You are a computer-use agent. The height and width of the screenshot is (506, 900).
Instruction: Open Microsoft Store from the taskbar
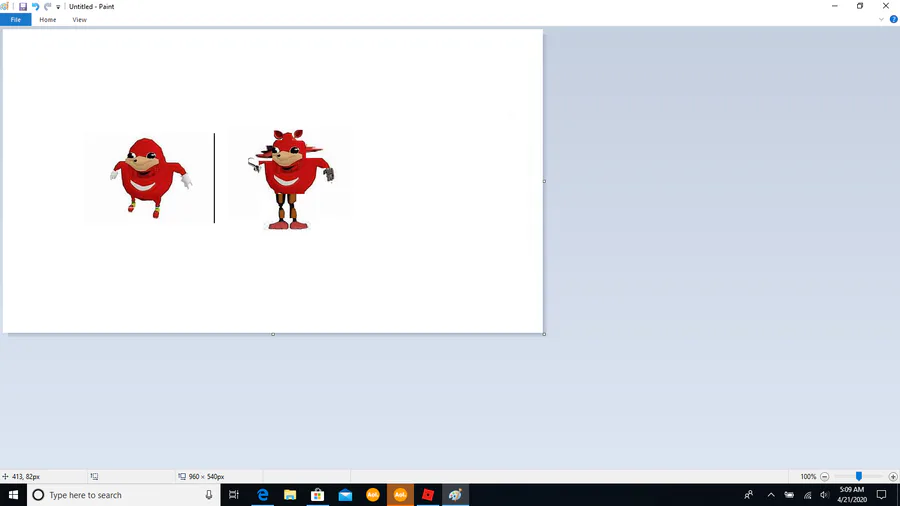coord(317,495)
